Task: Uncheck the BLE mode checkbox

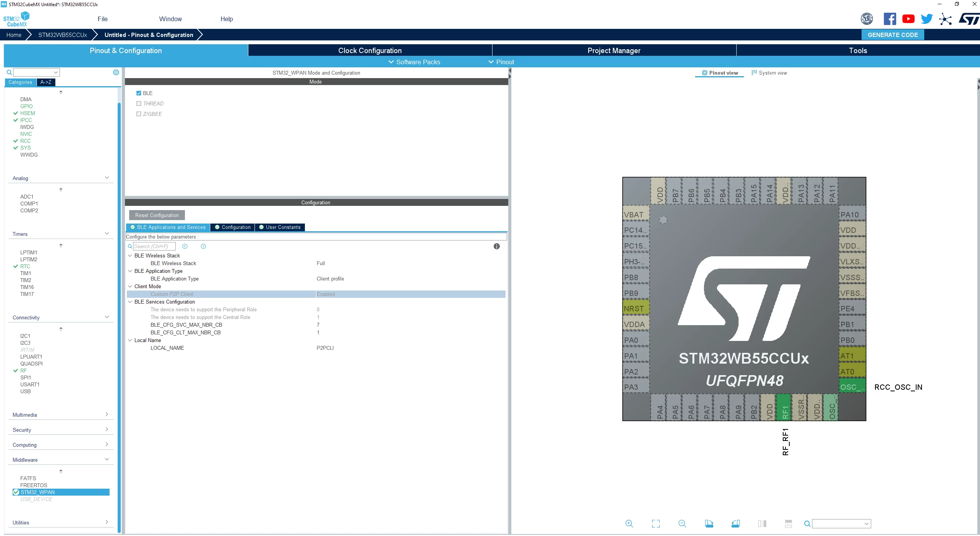Action: [139, 93]
